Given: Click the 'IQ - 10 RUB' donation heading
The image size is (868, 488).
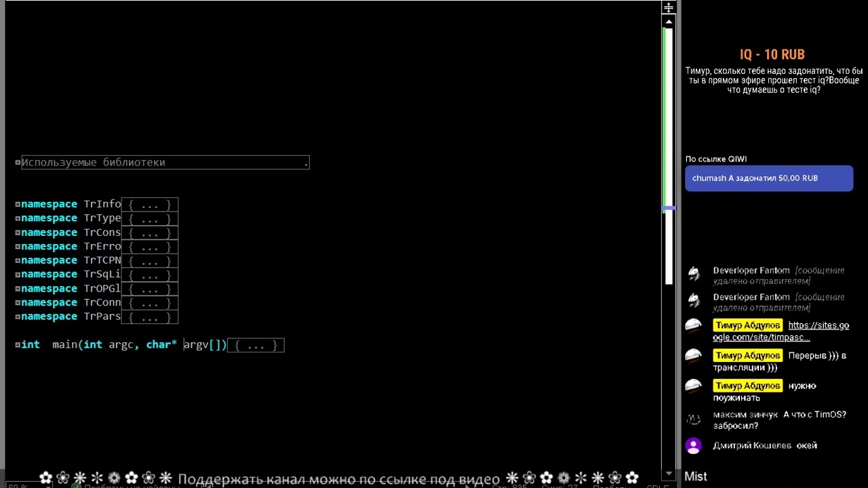Looking at the screenshot, I should click(x=772, y=55).
